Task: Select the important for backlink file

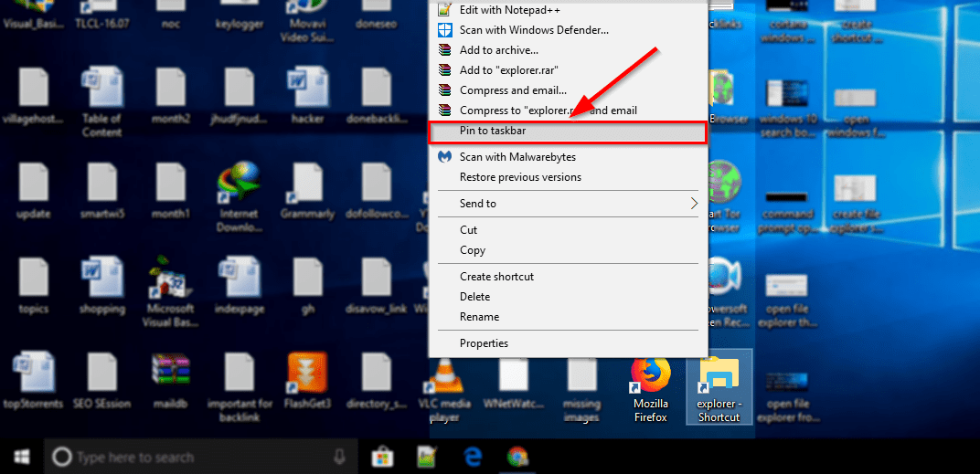Action: tap(239, 387)
